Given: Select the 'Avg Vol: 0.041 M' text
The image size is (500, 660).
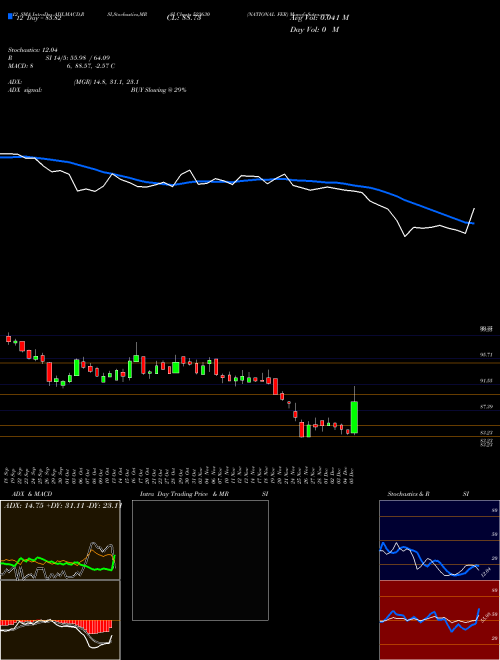Looking at the screenshot, I should (319, 18).
